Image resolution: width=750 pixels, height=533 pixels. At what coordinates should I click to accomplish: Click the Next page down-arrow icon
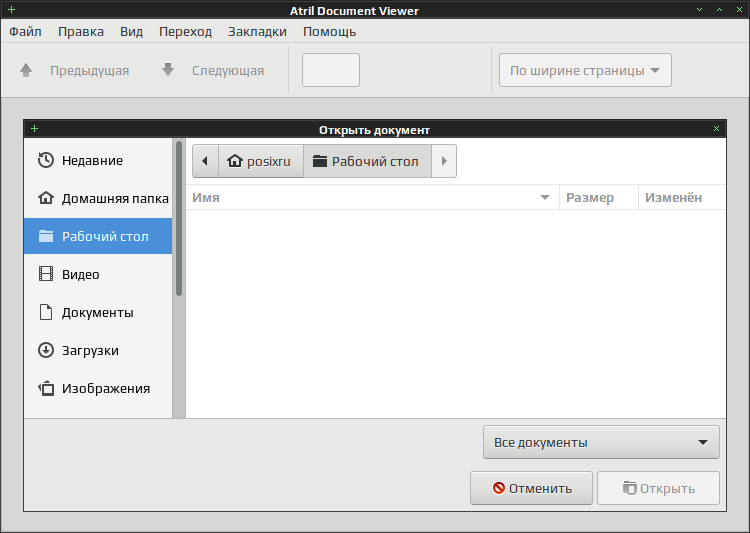click(x=168, y=70)
